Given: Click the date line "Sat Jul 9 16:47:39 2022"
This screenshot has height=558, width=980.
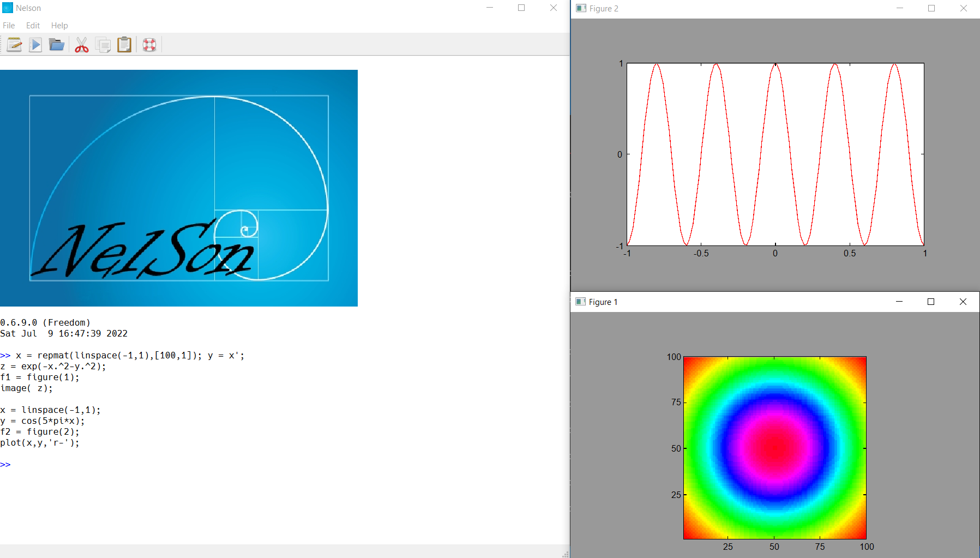Looking at the screenshot, I should tap(64, 334).
